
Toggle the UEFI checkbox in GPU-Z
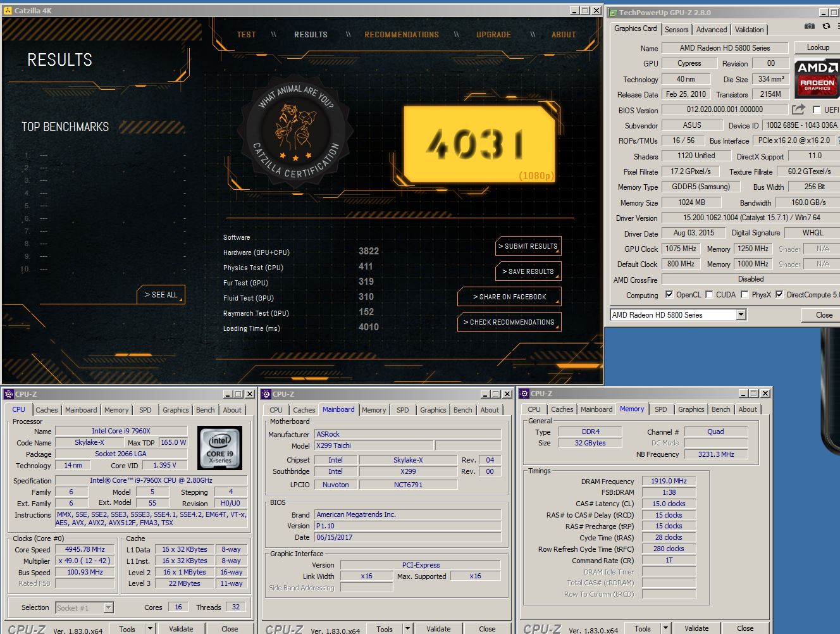[817, 109]
